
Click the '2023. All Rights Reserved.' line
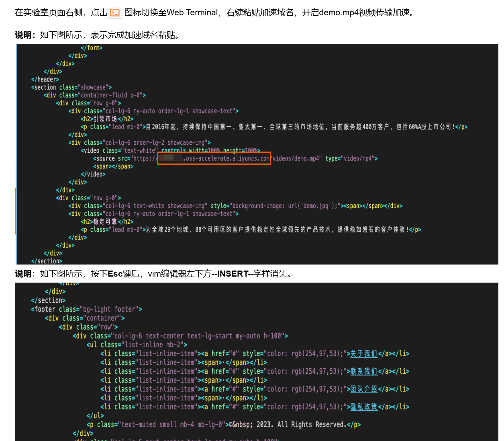click(x=223, y=425)
